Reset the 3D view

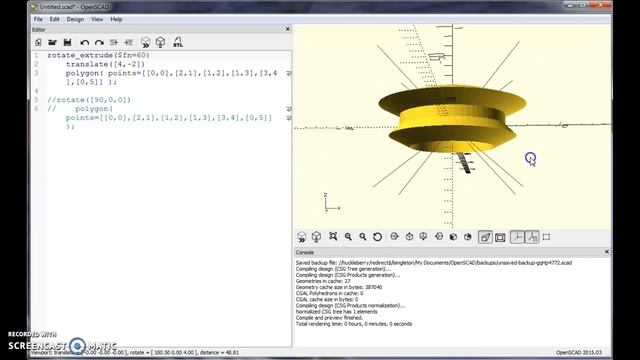(378, 237)
